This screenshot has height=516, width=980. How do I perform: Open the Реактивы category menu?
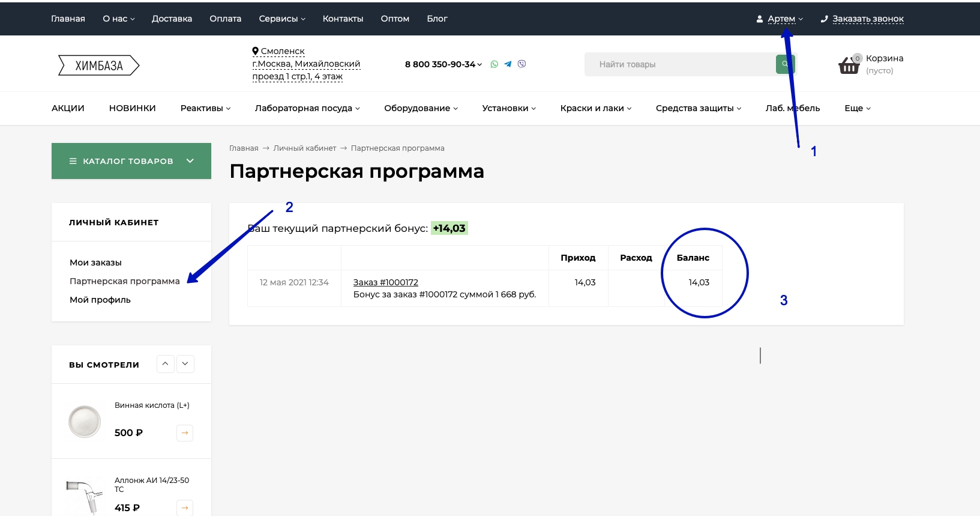[205, 108]
